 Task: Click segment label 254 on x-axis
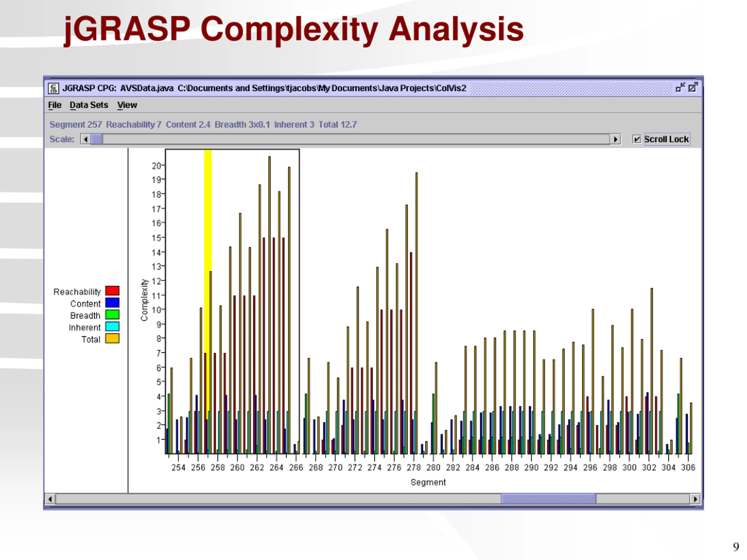click(178, 468)
